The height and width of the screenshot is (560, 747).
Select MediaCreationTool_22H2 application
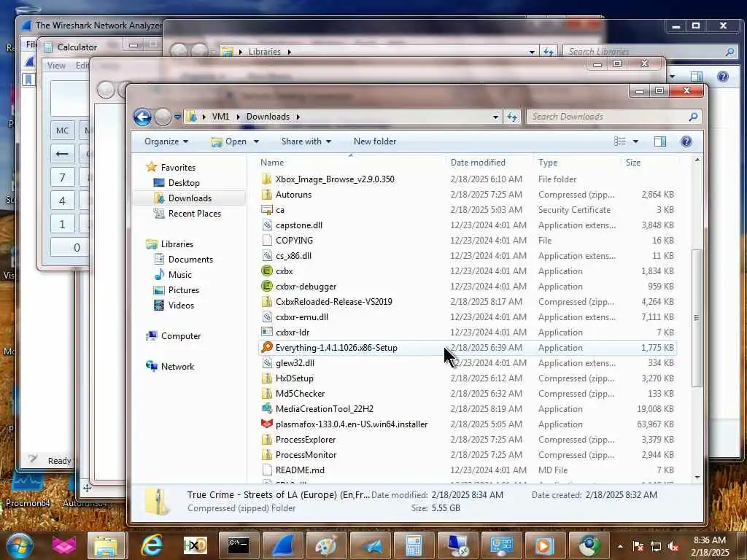coord(325,408)
